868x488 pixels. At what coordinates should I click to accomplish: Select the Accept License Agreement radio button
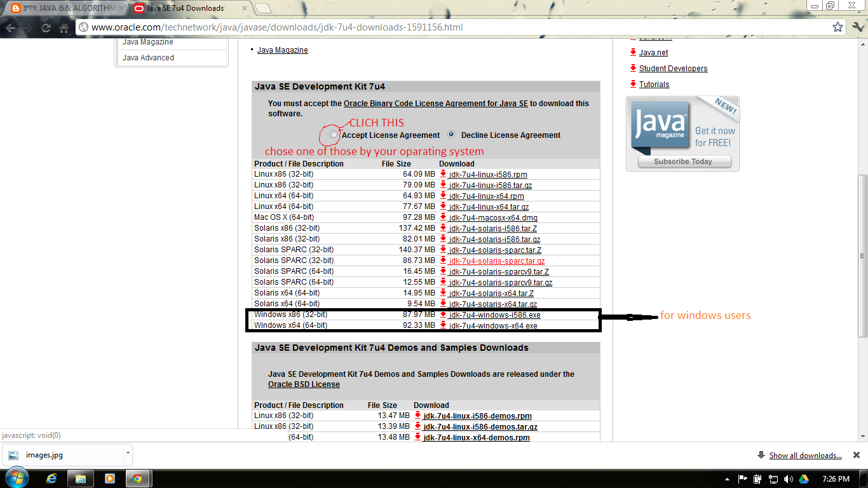[x=334, y=135]
